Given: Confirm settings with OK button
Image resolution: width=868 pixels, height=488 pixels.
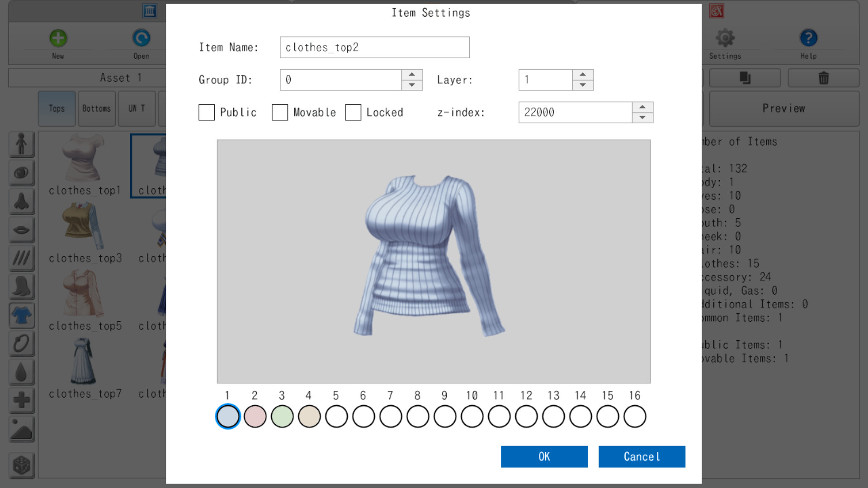Looking at the screenshot, I should click(544, 456).
